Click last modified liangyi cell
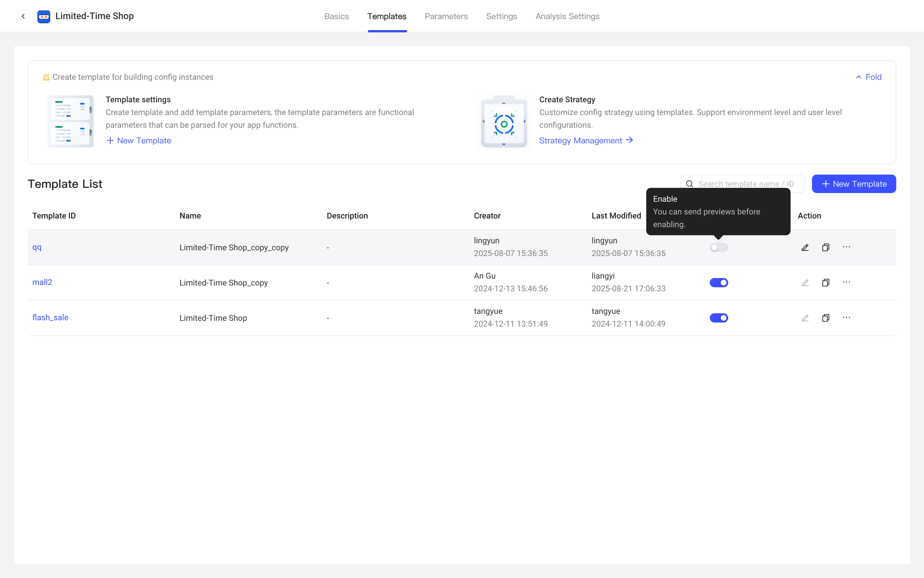 point(603,276)
